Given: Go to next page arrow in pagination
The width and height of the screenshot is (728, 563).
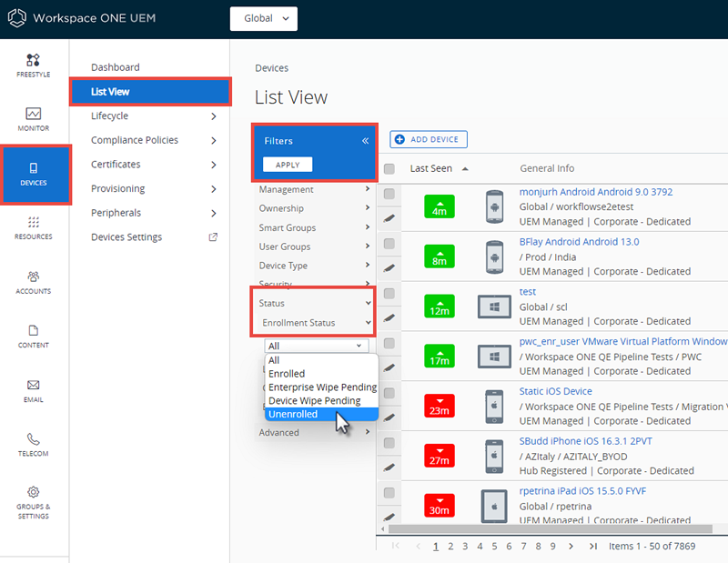Looking at the screenshot, I should click(x=571, y=547).
